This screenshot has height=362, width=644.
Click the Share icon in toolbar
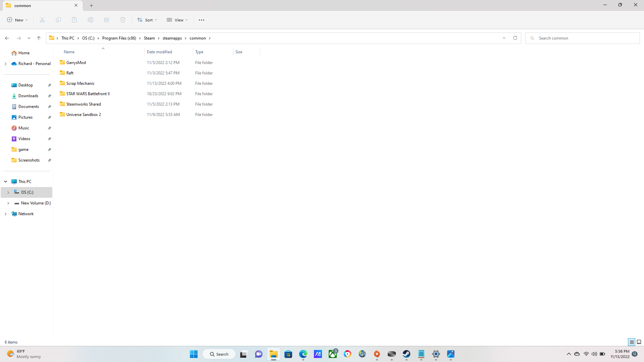tap(107, 20)
